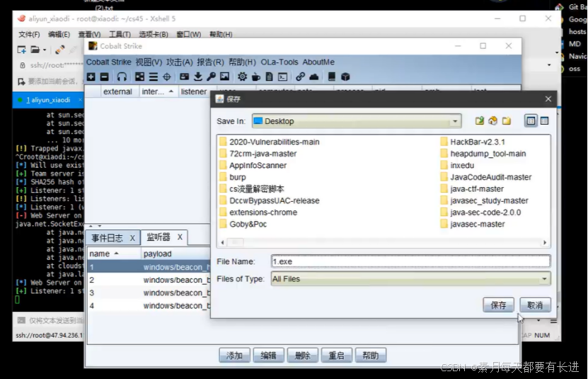Open the 报告(R) menu
This screenshot has width=588, height=379.
click(210, 62)
